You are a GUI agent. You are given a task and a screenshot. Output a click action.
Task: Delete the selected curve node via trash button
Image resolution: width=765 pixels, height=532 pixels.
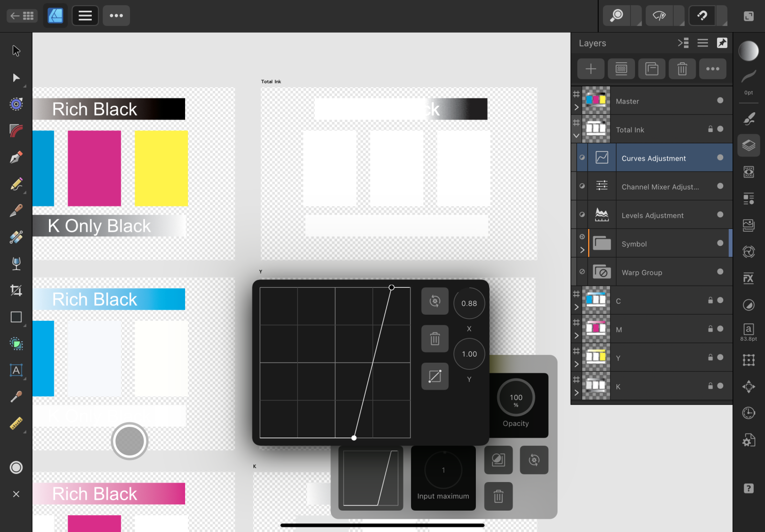tap(435, 339)
